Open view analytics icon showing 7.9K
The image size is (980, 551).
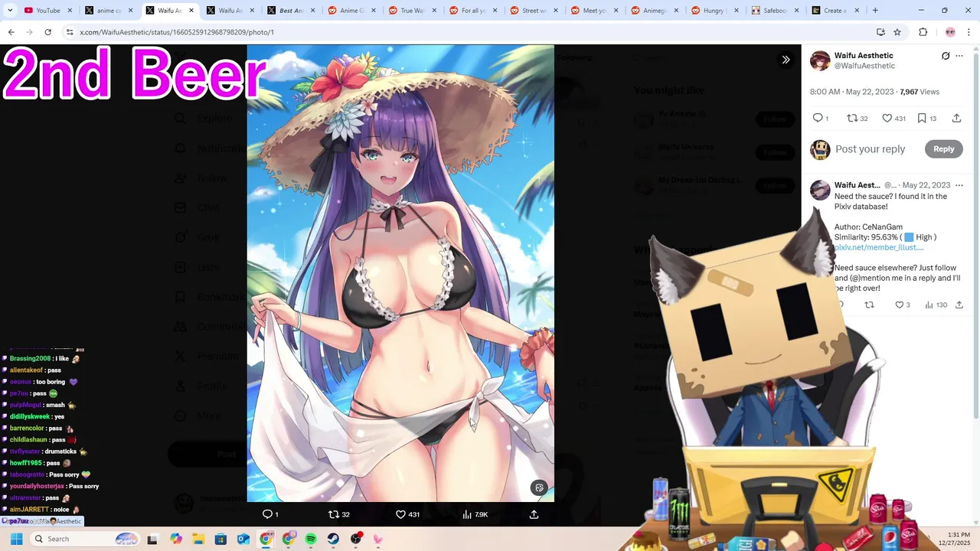[467, 514]
